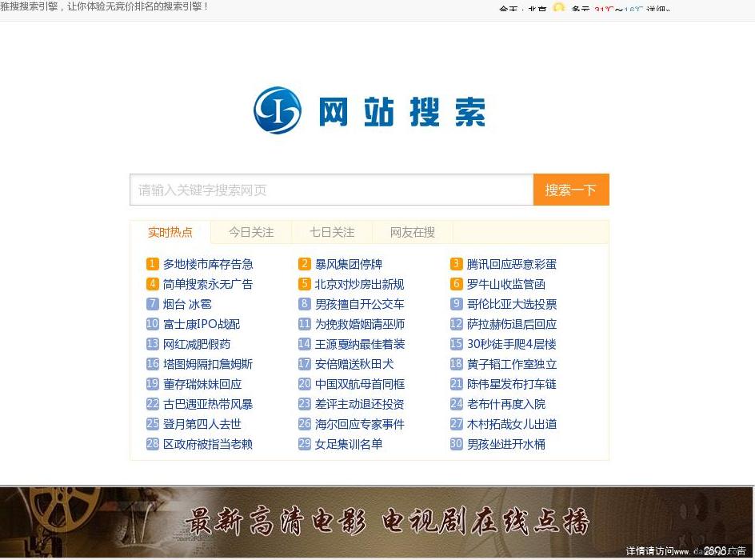Click the 安倍赠送秋田犬 entry

pos(354,364)
